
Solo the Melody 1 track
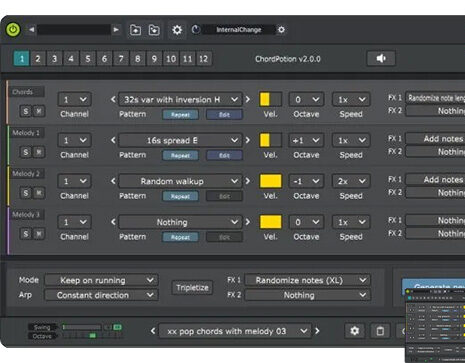click(x=26, y=152)
